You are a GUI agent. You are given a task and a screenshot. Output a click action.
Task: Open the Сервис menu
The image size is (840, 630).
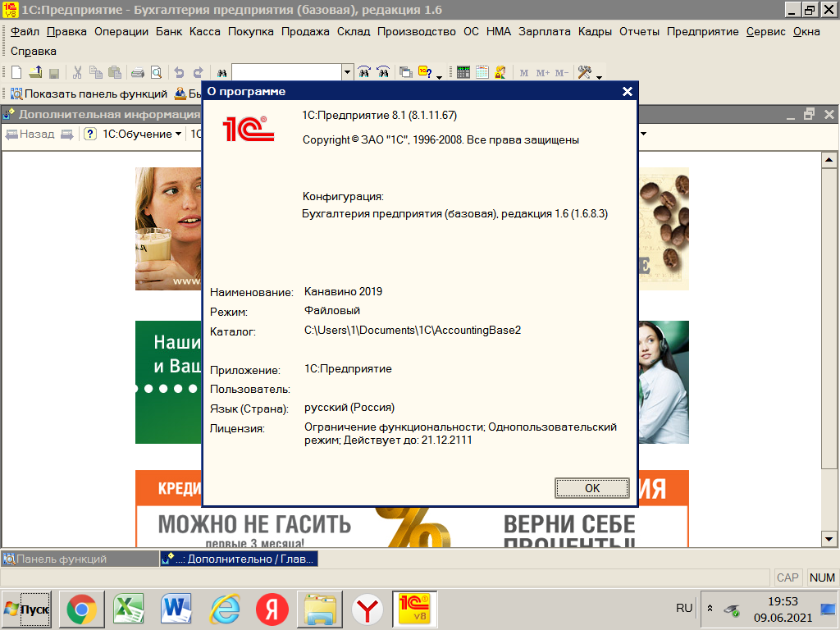[765, 32]
